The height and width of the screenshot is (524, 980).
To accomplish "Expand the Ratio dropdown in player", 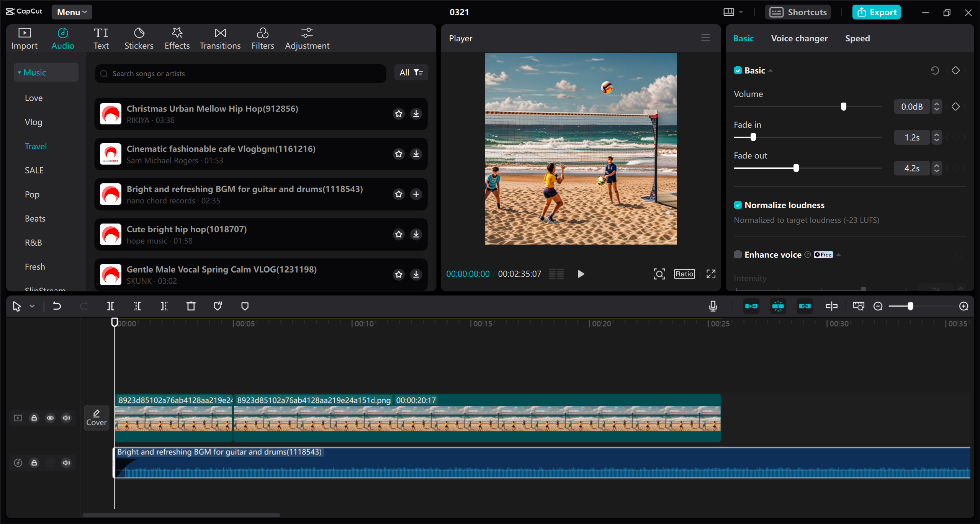I will tap(684, 273).
